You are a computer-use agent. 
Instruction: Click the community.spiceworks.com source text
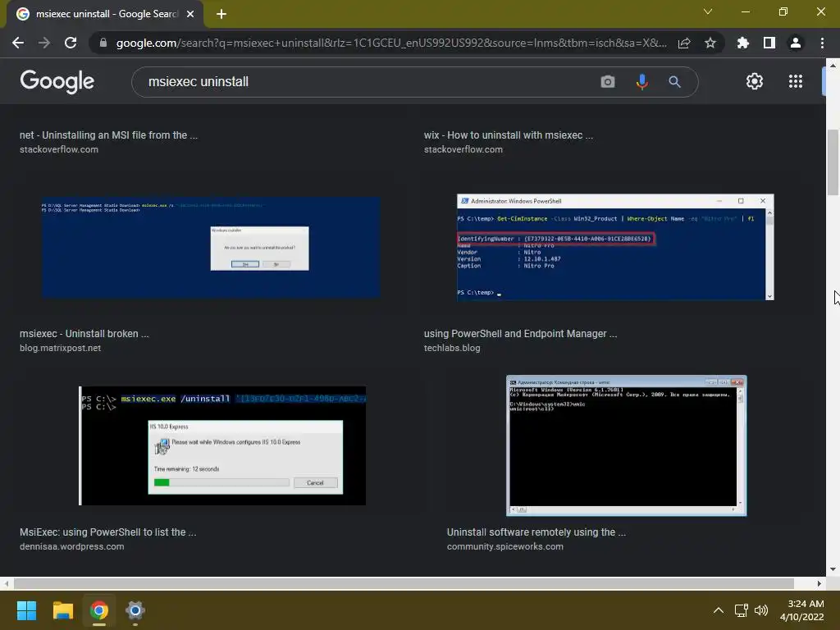coord(505,546)
